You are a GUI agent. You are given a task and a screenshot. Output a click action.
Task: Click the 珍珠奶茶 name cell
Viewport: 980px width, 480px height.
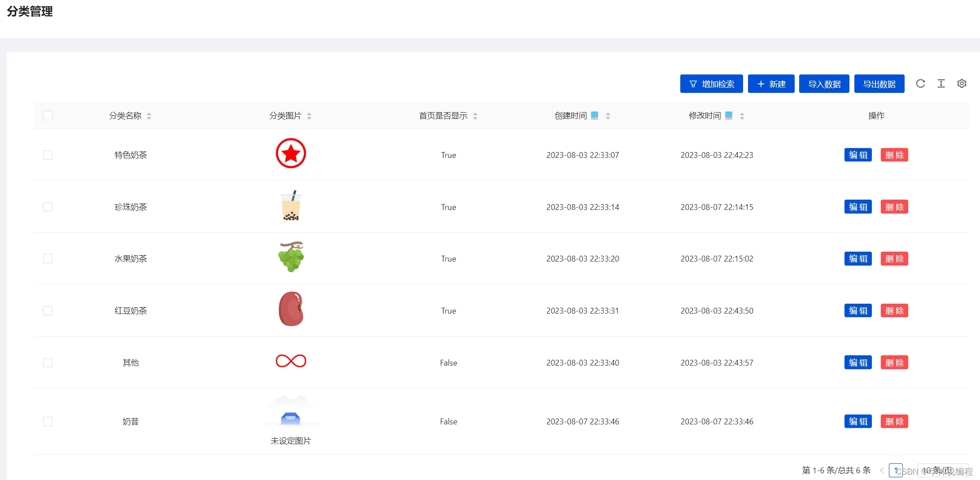(131, 207)
